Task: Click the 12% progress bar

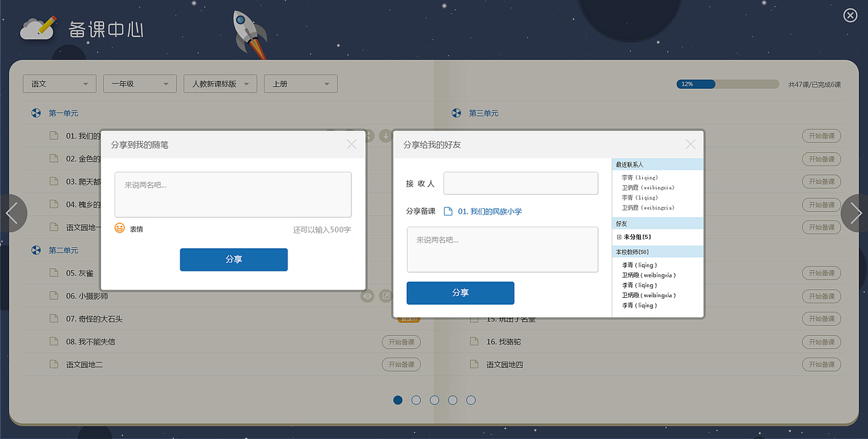Action: (x=728, y=84)
